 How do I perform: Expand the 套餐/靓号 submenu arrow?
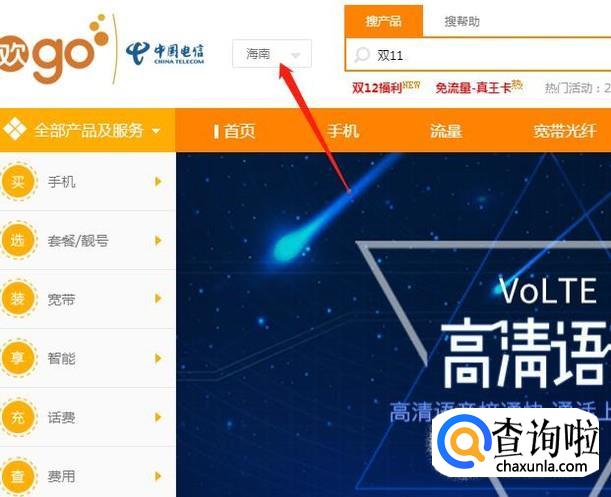pyautogui.click(x=158, y=241)
